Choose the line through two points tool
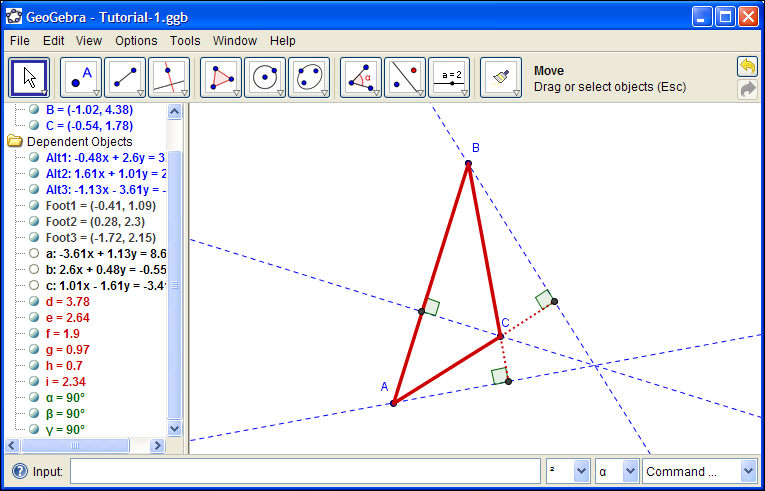 point(125,78)
